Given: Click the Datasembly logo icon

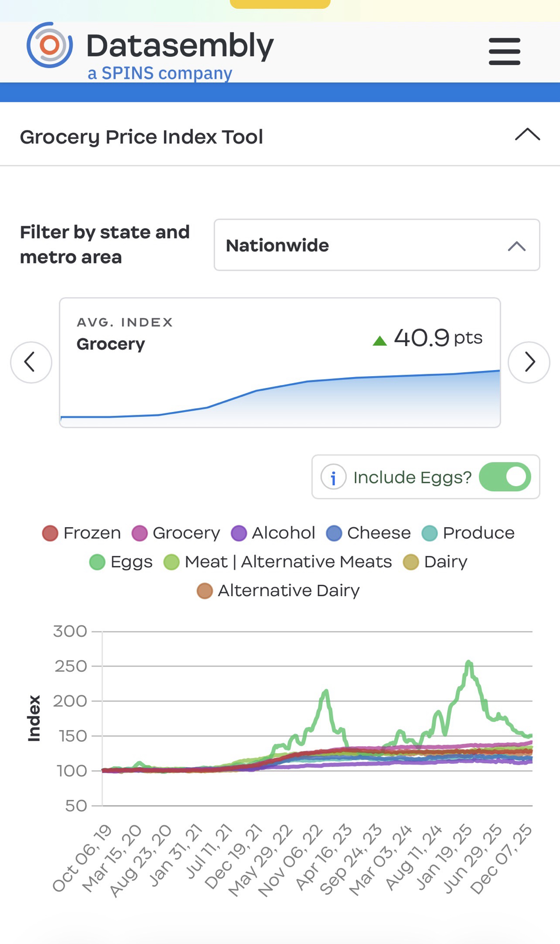Looking at the screenshot, I should click(50, 45).
